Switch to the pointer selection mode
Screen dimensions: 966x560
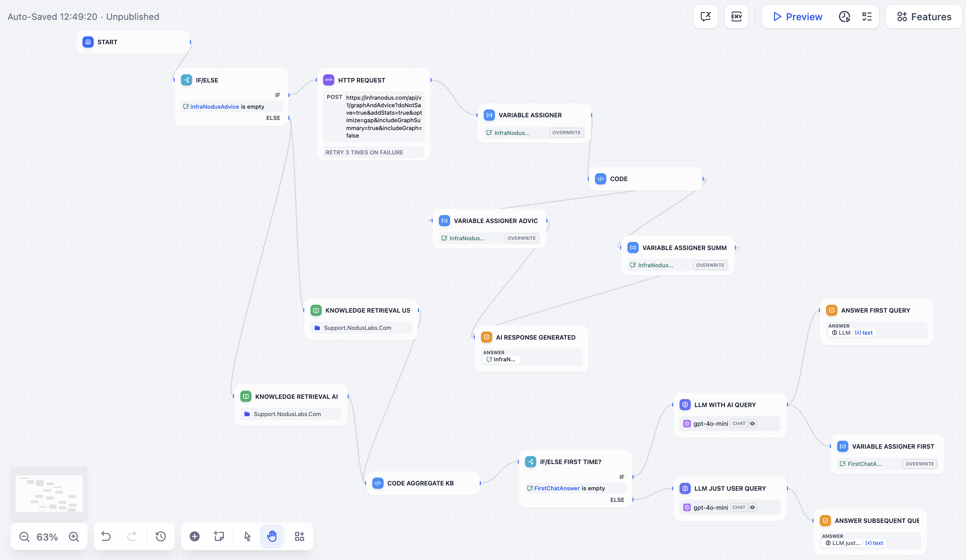click(x=246, y=536)
